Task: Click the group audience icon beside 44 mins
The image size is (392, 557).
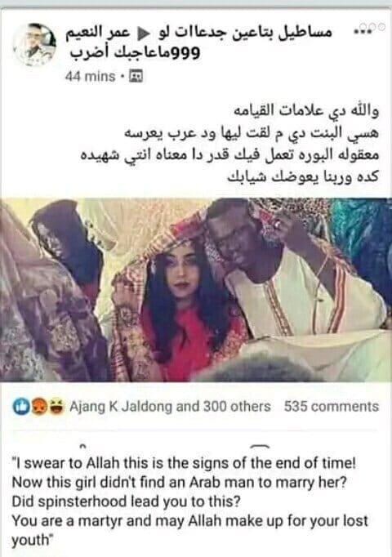Action: click(x=136, y=77)
